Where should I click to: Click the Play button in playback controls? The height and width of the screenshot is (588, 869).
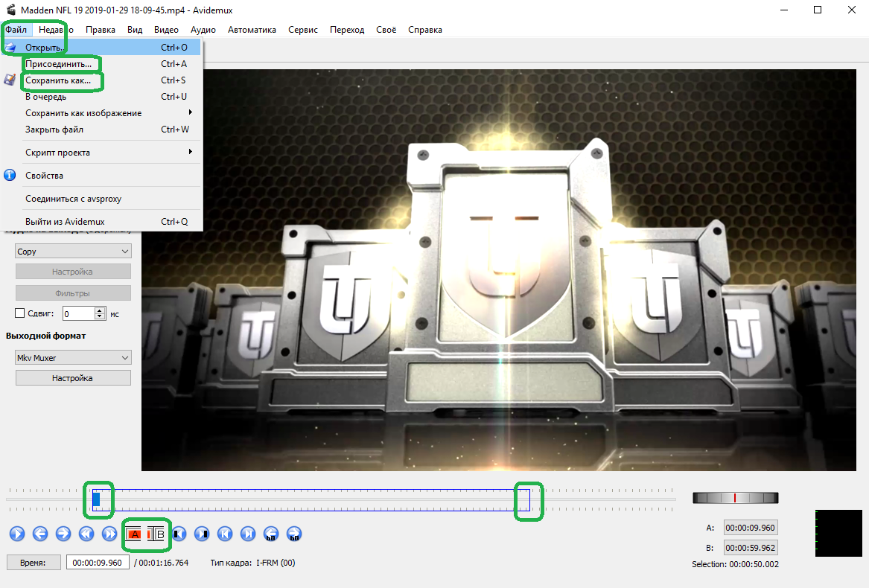coord(17,534)
